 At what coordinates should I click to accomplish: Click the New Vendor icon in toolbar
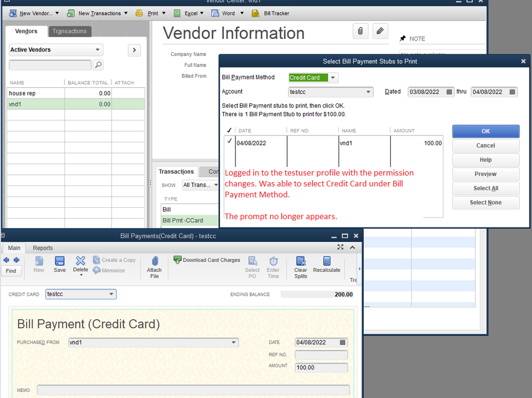click(13, 13)
